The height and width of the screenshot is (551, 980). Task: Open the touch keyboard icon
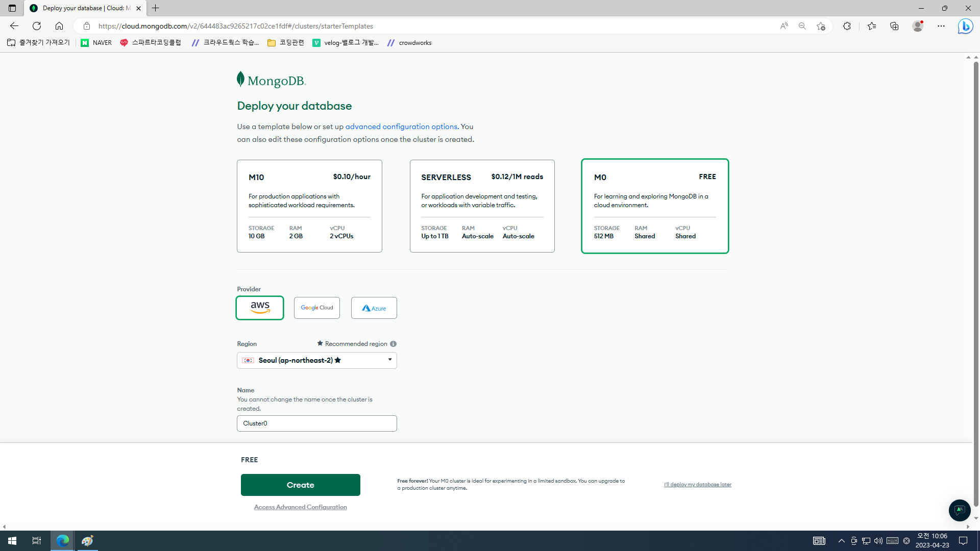(892, 541)
